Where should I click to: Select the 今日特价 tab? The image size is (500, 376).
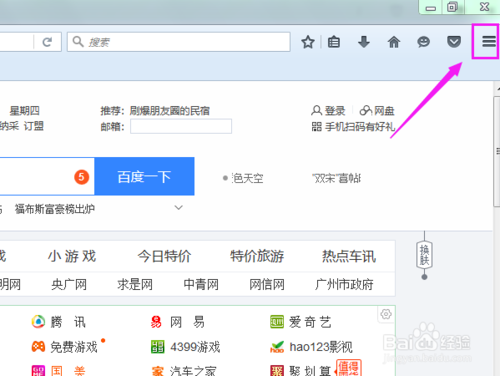click(x=164, y=256)
